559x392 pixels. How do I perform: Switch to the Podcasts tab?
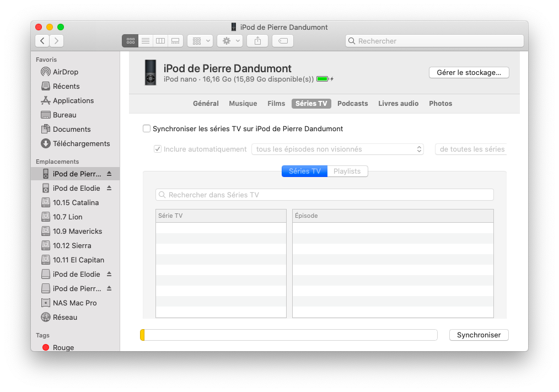pyautogui.click(x=353, y=104)
